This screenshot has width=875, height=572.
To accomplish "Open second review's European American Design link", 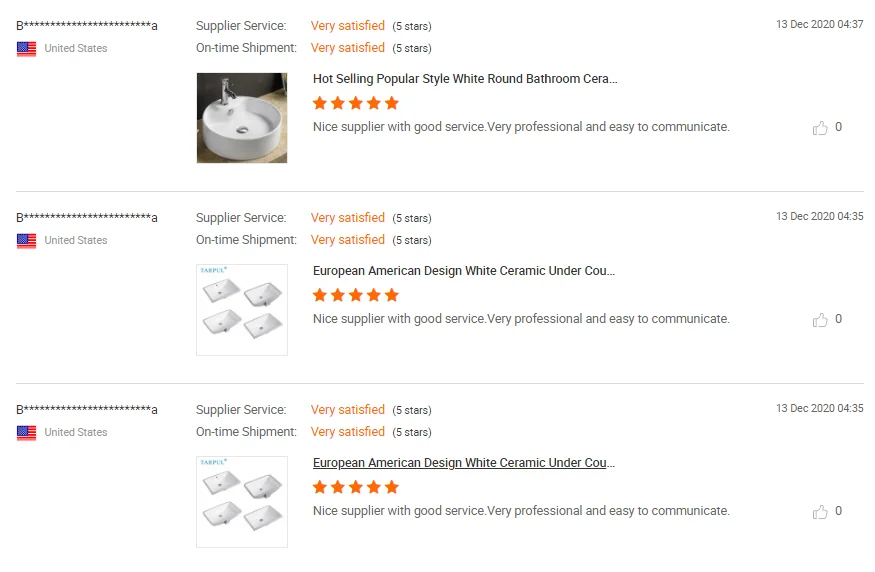I will point(464,271).
